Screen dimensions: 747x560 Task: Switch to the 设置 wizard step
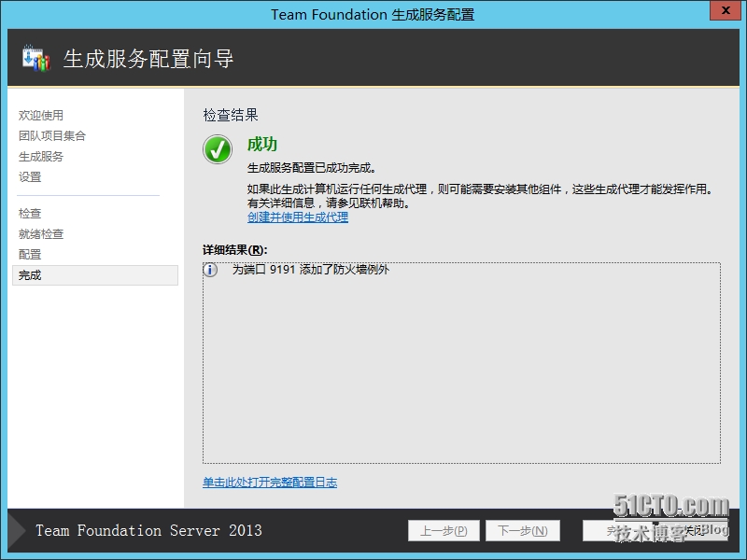pos(30,176)
